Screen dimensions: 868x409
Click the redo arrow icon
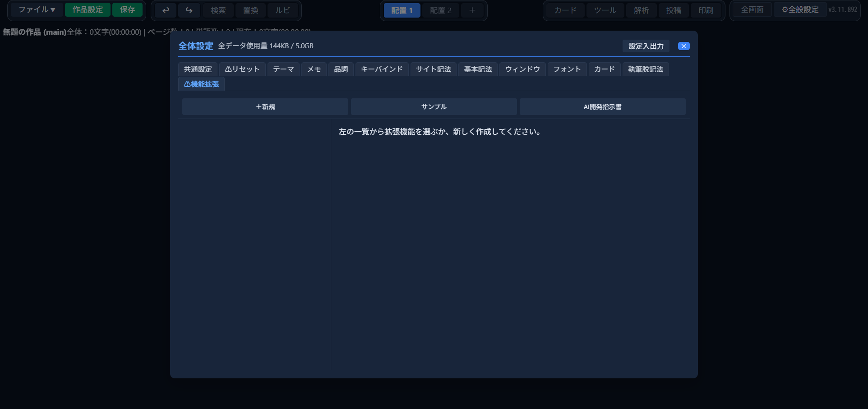tap(189, 10)
